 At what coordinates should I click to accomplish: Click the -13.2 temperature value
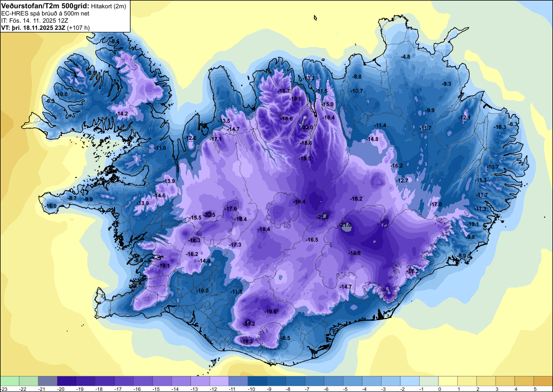(x=309, y=79)
